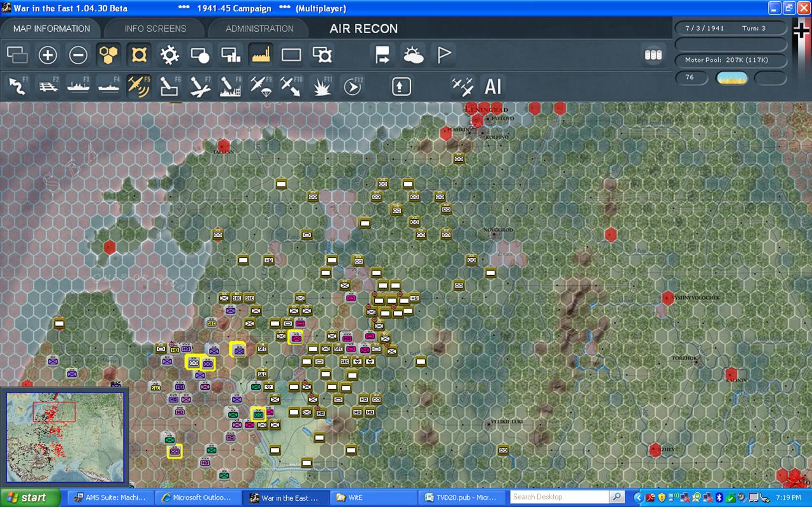Toggle the yellow factory display button
812x507 pixels.
[x=261, y=55]
